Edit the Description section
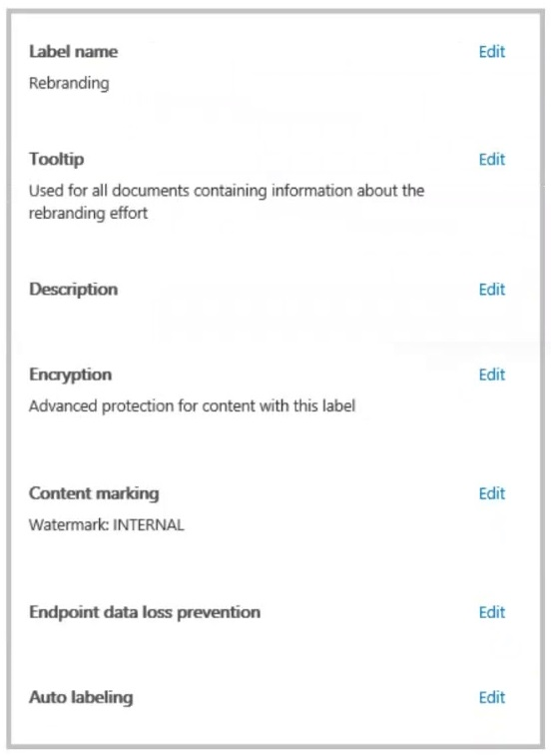551x756 pixels. click(492, 290)
